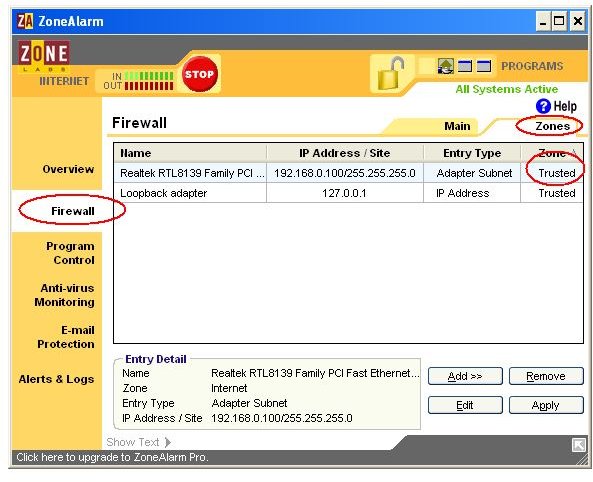The height and width of the screenshot is (482, 593).
Task: Select the Realtek RTL8139 Family PCI row
Action: (348, 173)
